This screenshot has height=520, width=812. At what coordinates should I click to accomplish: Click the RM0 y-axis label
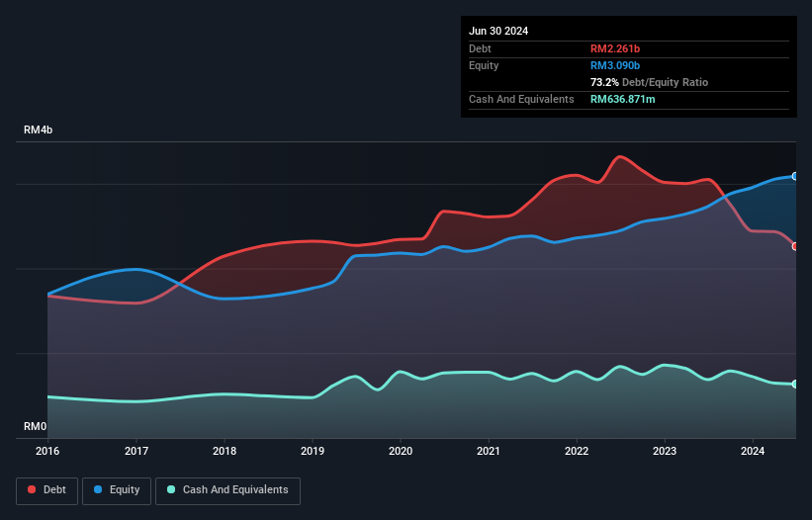(36, 426)
